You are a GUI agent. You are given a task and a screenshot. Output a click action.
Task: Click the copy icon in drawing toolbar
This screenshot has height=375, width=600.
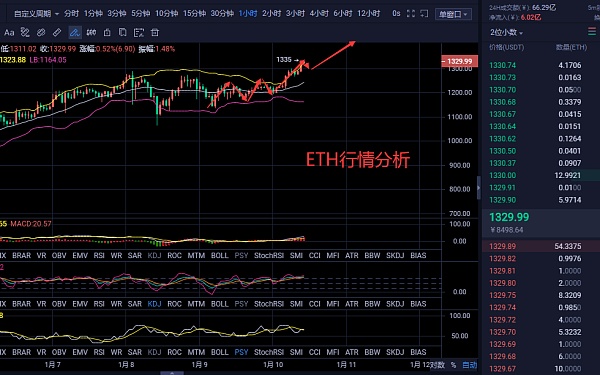coord(122,33)
